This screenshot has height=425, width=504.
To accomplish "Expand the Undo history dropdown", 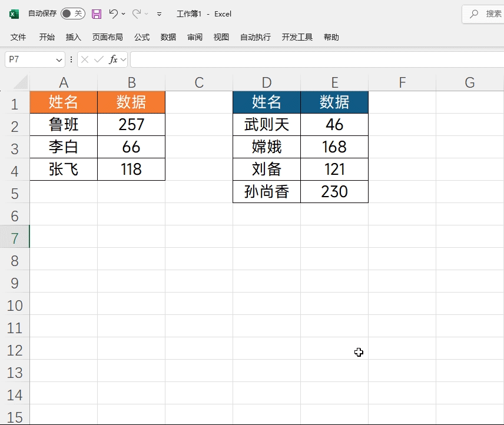I will 124,14.
